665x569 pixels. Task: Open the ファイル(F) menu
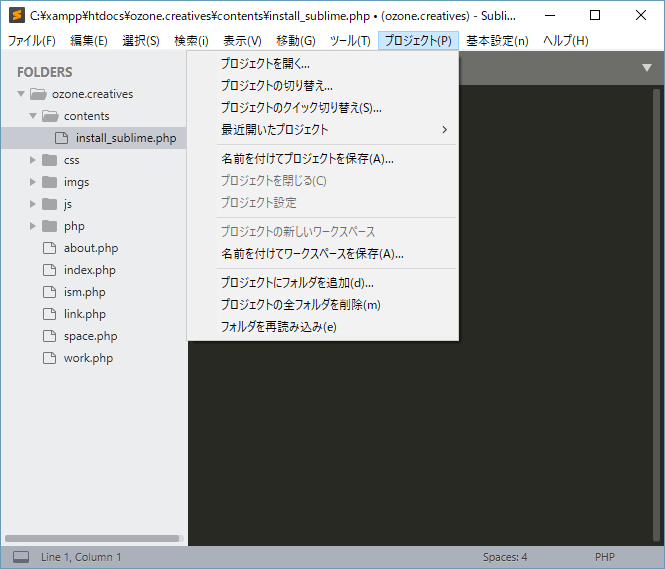click(32, 41)
